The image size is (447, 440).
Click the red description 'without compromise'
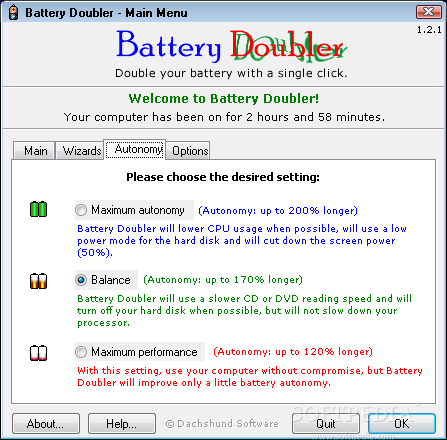[x=250, y=376]
